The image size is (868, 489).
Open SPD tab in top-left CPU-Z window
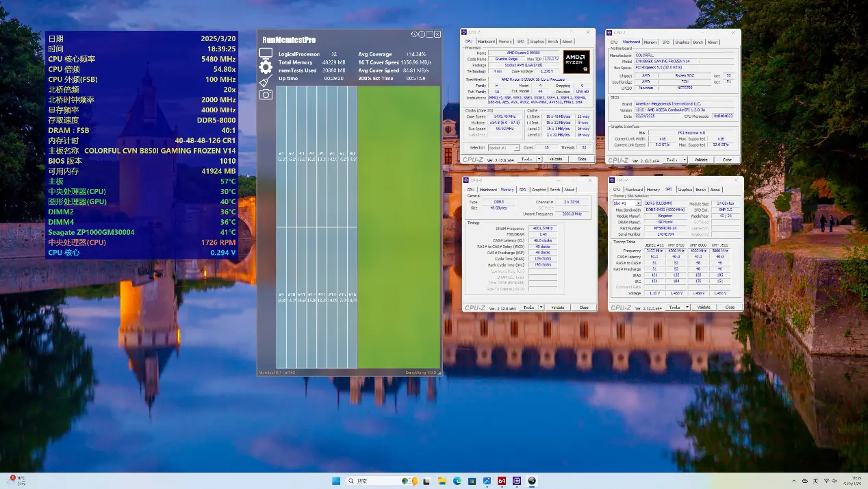(520, 42)
